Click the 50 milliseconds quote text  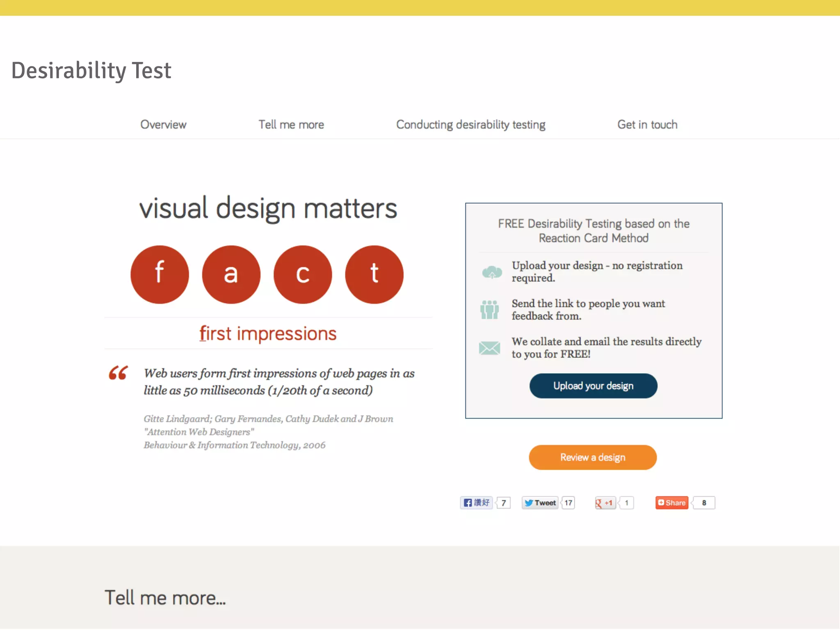point(279,382)
